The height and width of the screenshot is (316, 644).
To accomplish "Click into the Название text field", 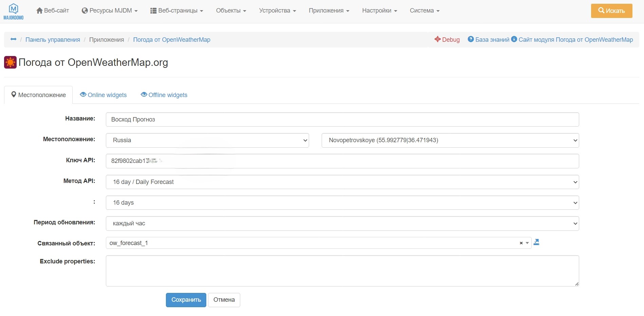I will click(342, 119).
